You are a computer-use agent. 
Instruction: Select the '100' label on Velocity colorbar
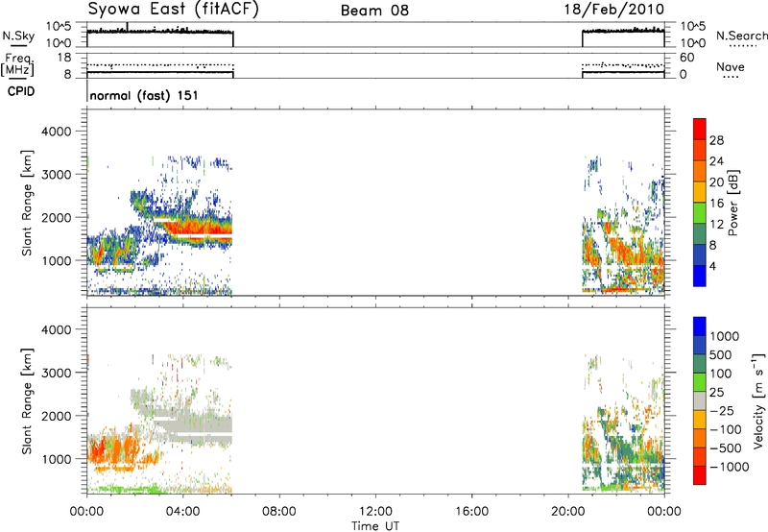721,374
